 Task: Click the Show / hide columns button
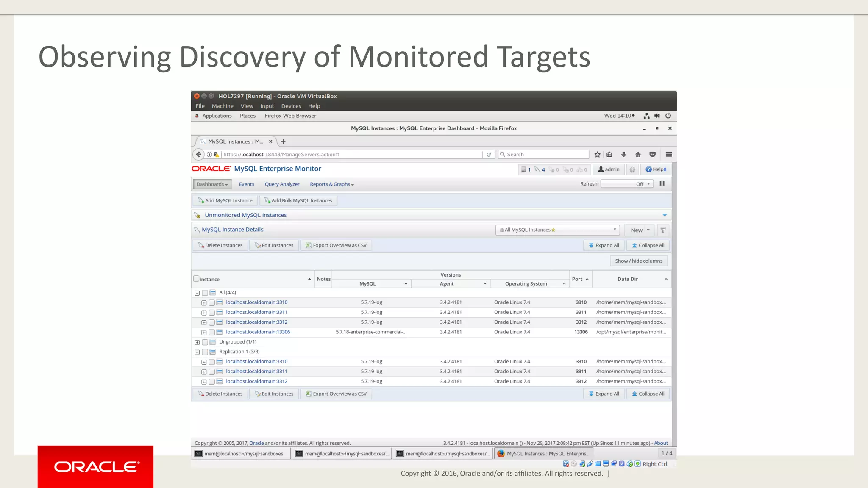tap(639, 261)
